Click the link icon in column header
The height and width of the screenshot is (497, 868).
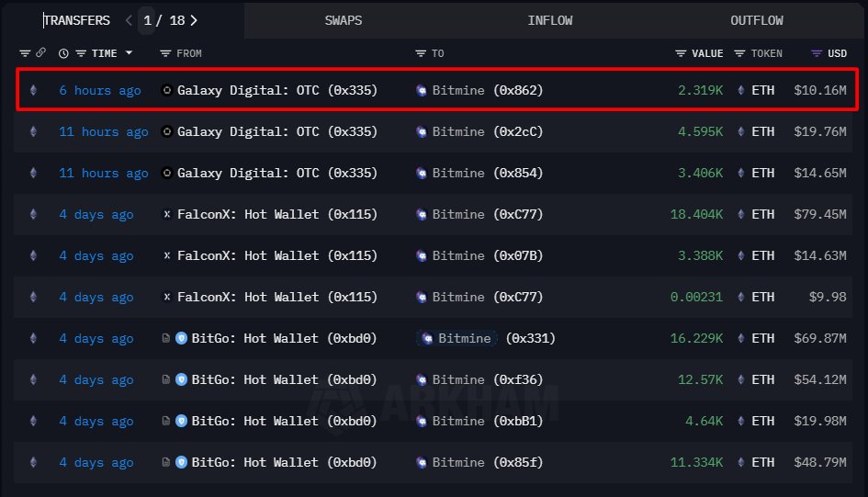tap(41, 53)
